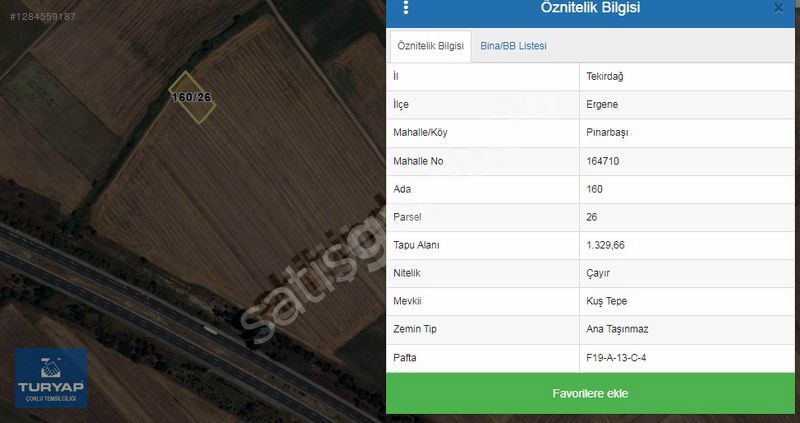Click the yellow 160/26 parcel on map
800x423 pixels.
[192, 97]
